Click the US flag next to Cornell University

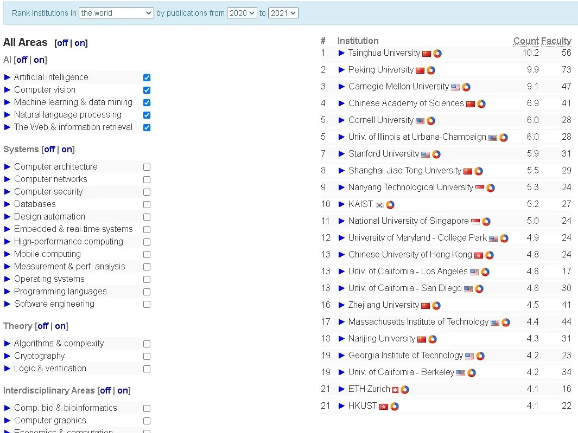click(x=420, y=121)
